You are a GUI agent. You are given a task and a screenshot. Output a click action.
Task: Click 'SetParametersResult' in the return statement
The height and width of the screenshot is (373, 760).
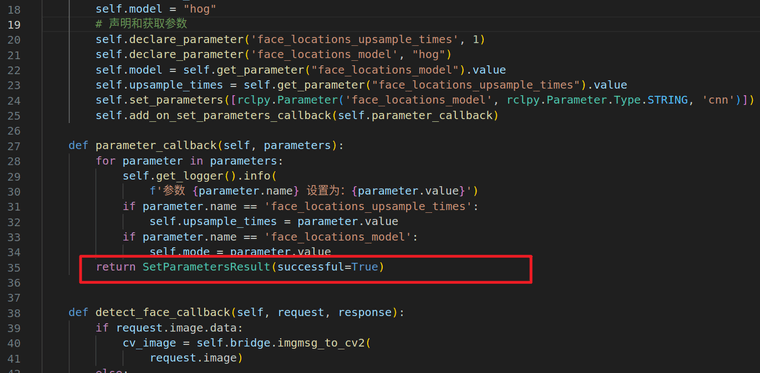[206, 267]
